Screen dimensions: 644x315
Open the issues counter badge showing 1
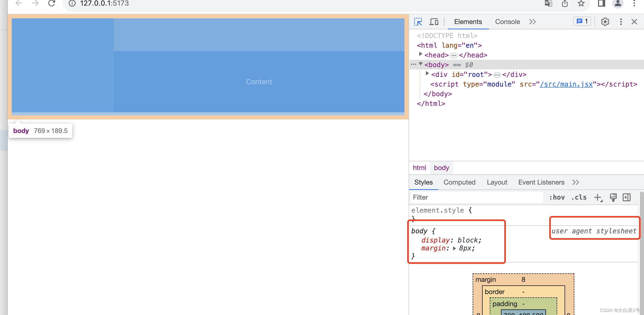coord(582,21)
